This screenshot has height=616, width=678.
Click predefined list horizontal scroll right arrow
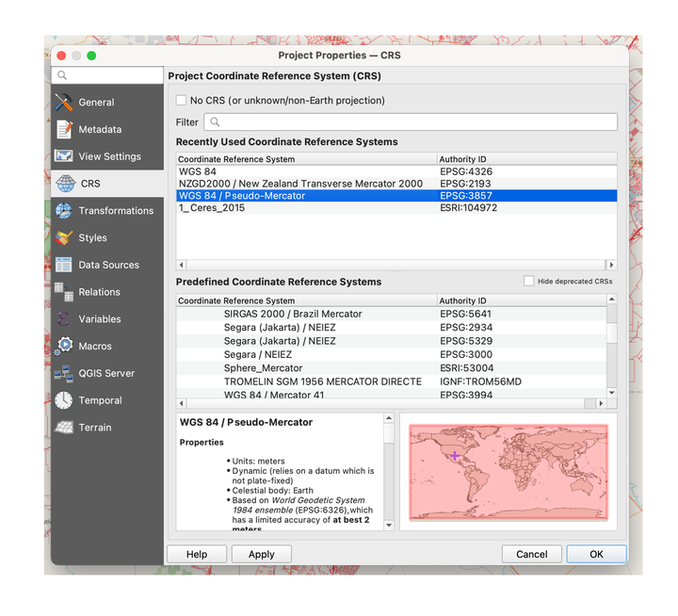click(x=601, y=403)
